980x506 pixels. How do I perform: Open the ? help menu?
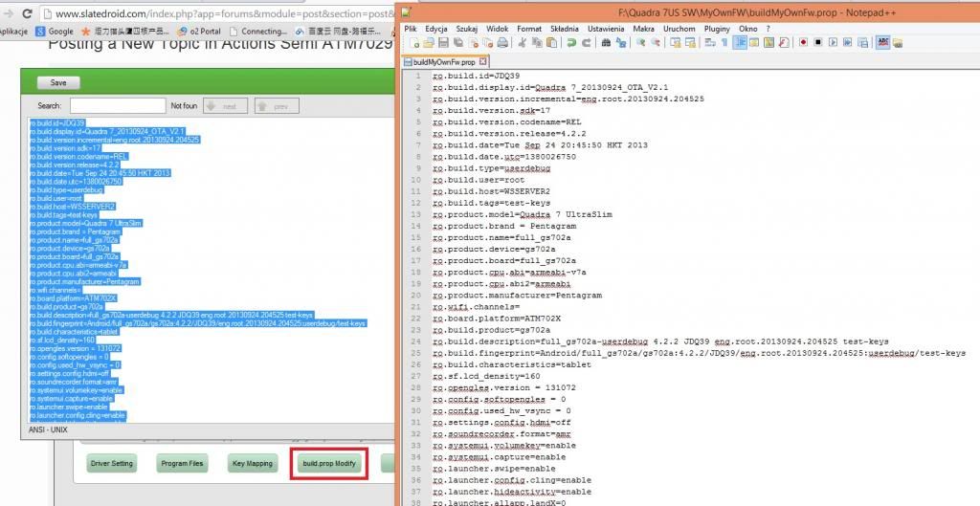[x=768, y=29]
